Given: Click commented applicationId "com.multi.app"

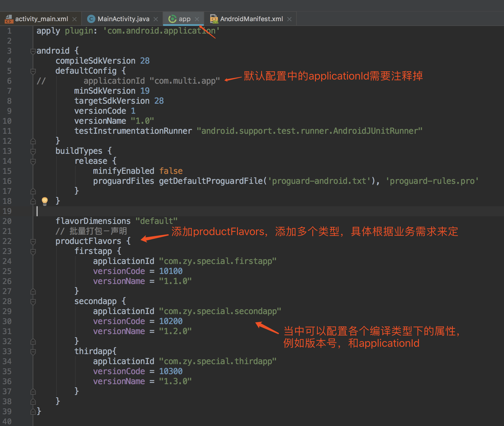Looking at the screenshot, I should coord(152,81).
